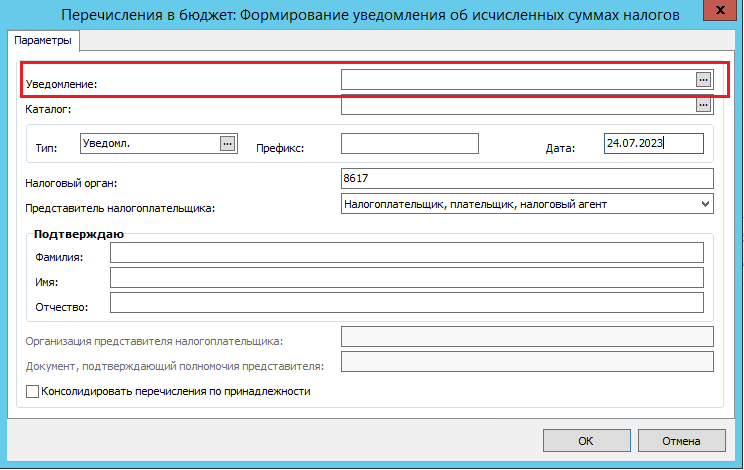Image resolution: width=744 pixels, height=470 pixels.
Task: Toggle Консолидировать перечисления по принадлежности checkbox
Action: 32,392
